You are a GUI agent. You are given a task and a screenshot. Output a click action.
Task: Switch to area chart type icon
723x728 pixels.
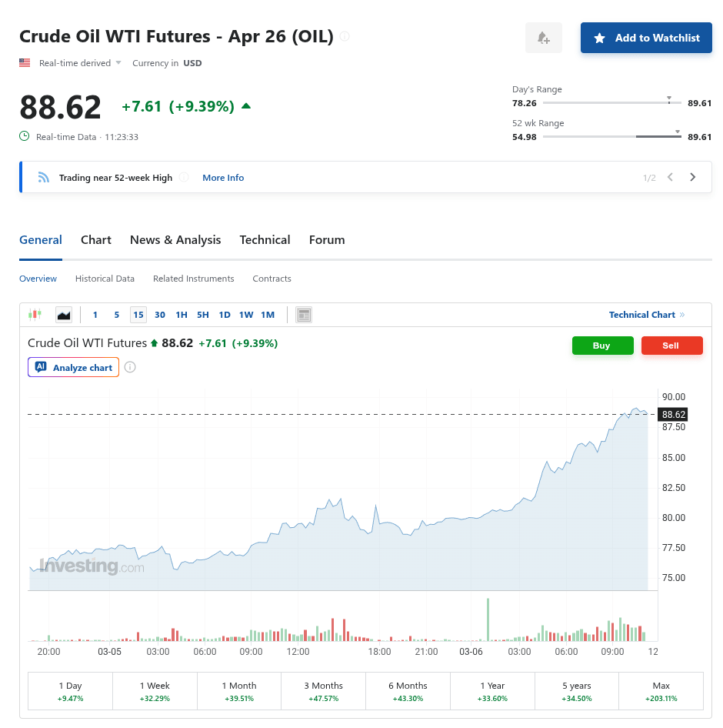[64, 315]
